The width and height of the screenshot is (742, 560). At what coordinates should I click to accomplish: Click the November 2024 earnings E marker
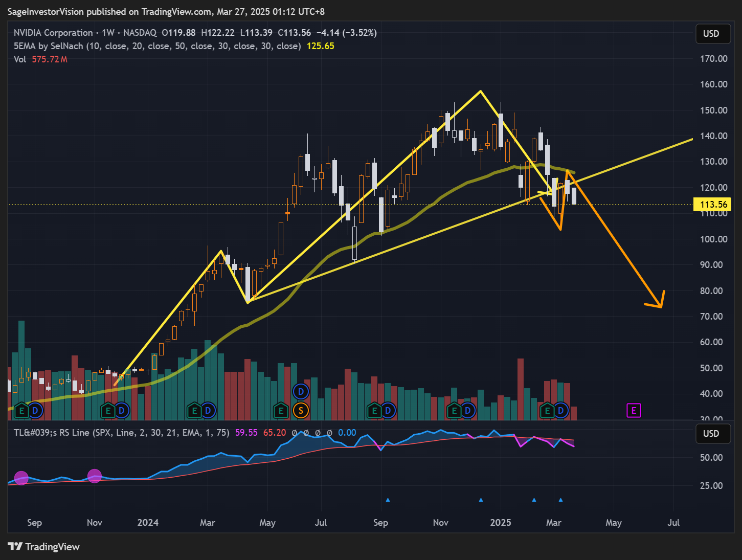pos(454,410)
